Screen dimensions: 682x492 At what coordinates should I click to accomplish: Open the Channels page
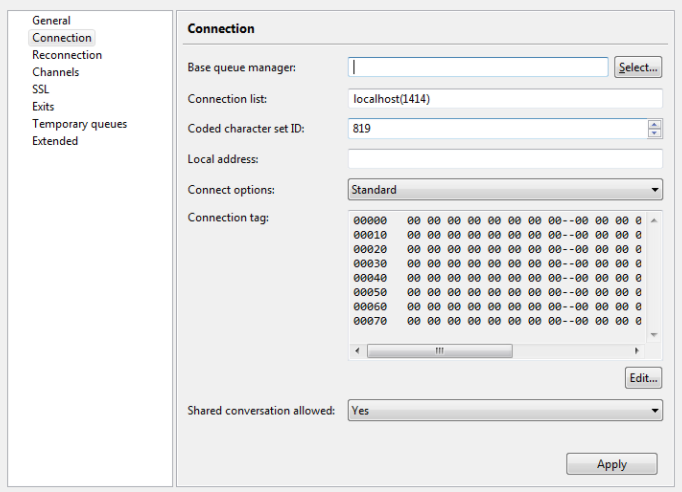(x=56, y=72)
